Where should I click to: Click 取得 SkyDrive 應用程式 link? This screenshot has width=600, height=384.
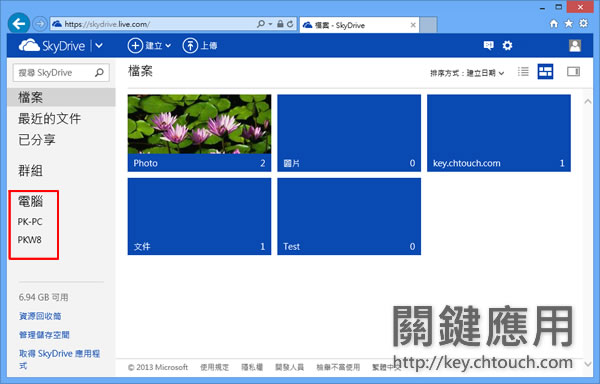click(x=59, y=359)
